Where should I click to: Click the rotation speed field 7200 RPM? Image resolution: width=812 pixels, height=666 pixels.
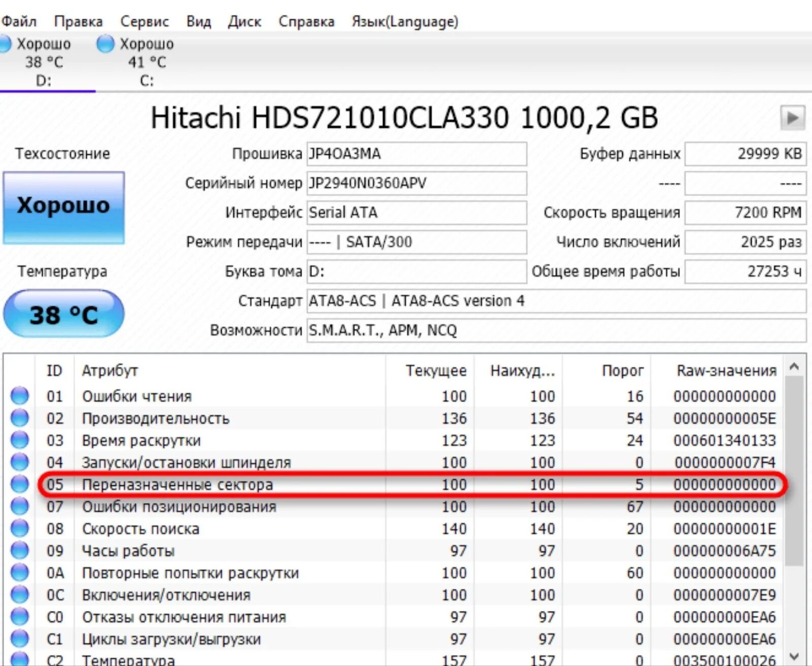point(746,213)
